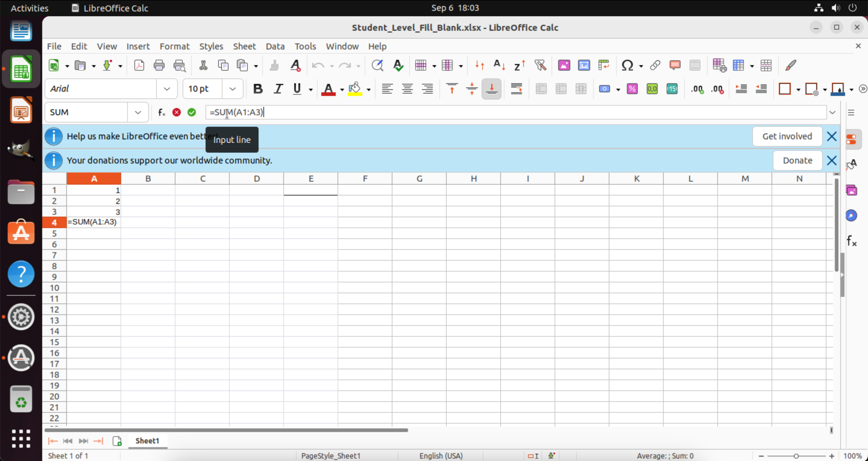
Task: Click the Sort Ascending icon
Action: (x=499, y=65)
